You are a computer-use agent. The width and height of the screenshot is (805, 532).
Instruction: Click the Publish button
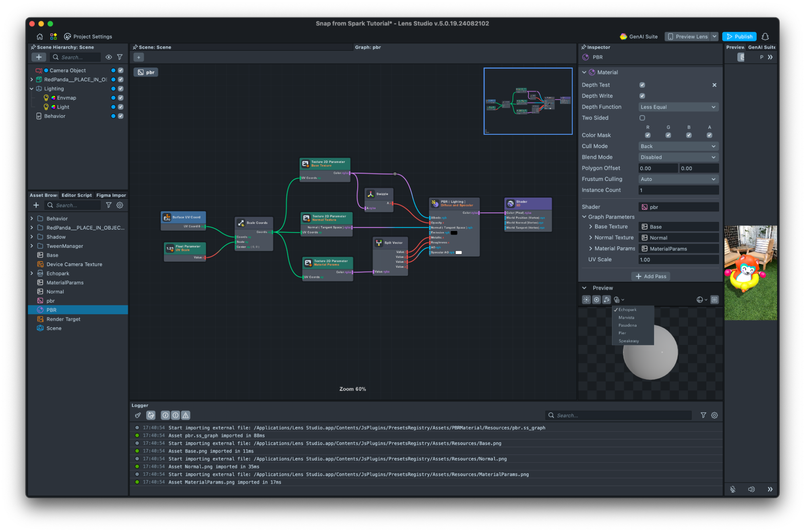coord(739,37)
